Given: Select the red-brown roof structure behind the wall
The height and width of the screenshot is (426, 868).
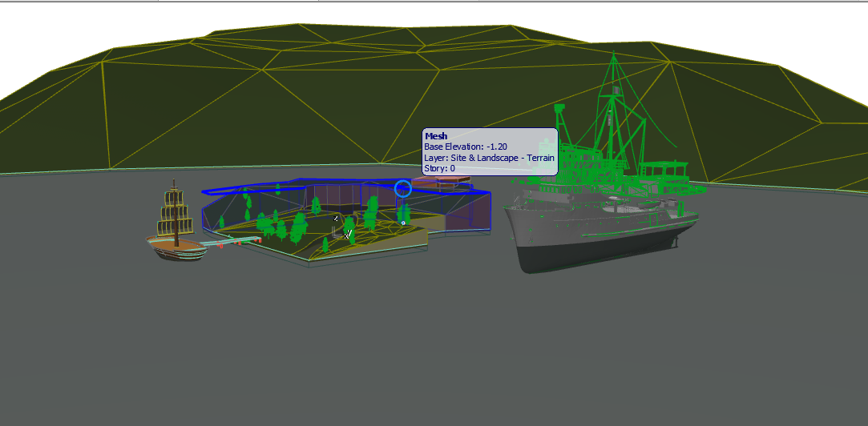Looking at the screenshot, I should point(441,184).
